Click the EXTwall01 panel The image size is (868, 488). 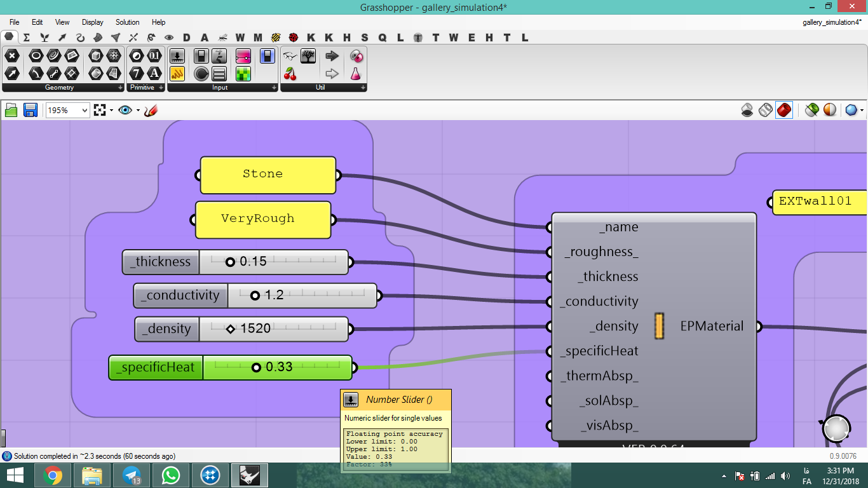coord(820,202)
